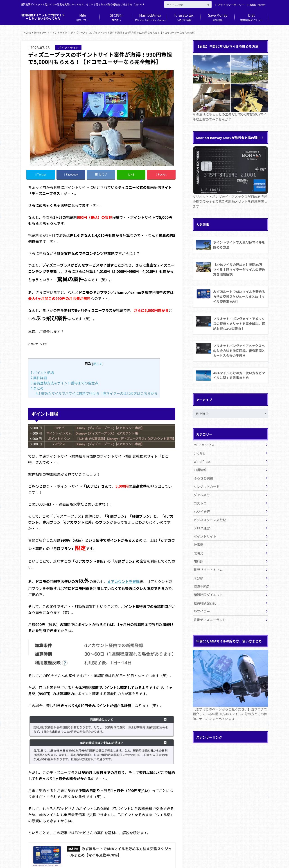The height and width of the screenshot is (868, 289).
Task: Open the コストコ category
Action: [x=230, y=503]
